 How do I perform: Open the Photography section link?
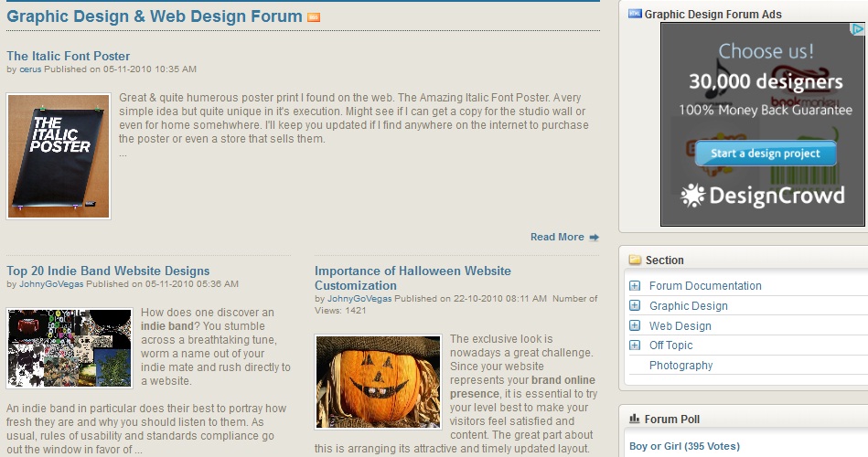point(680,366)
